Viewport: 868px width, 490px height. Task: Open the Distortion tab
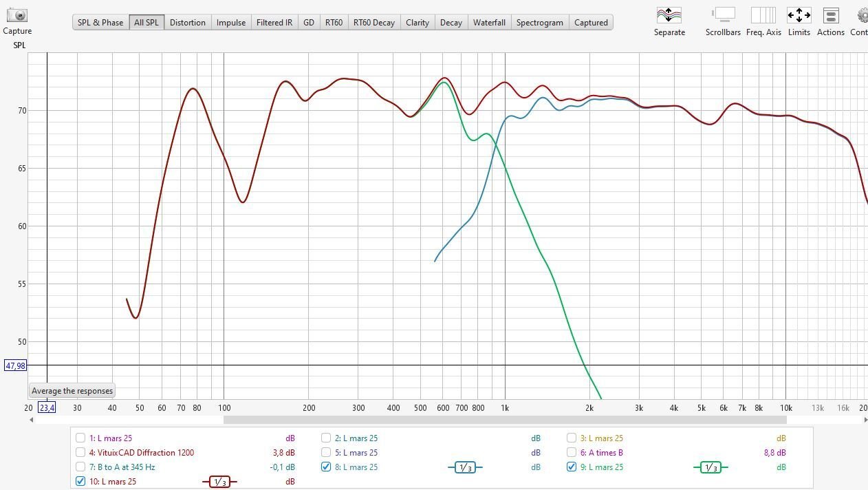click(188, 22)
